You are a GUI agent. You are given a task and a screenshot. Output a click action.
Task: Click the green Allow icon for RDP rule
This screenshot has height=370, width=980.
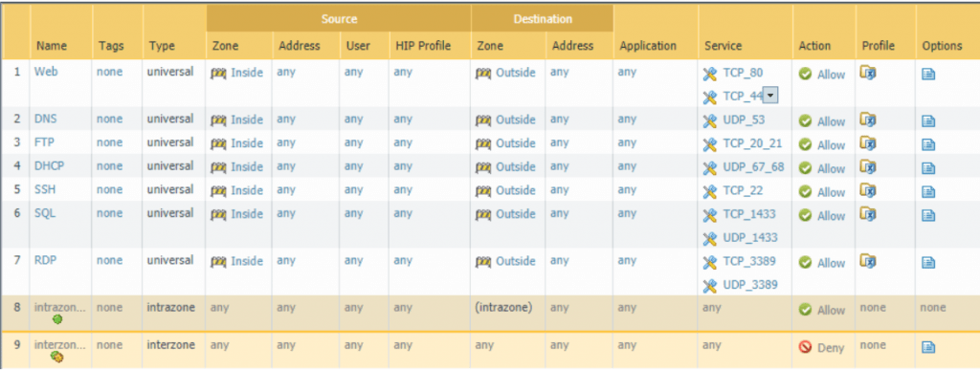[806, 263]
